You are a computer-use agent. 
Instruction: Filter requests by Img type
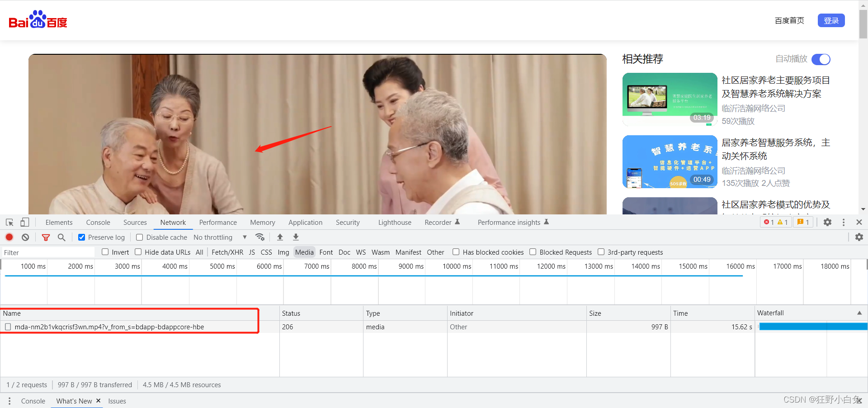pos(283,252)
